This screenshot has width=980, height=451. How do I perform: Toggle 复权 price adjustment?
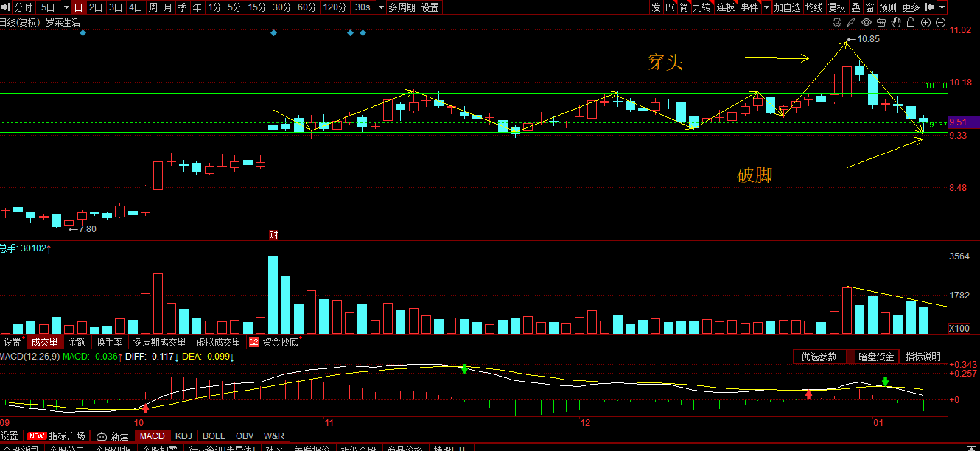pos(837,7)
